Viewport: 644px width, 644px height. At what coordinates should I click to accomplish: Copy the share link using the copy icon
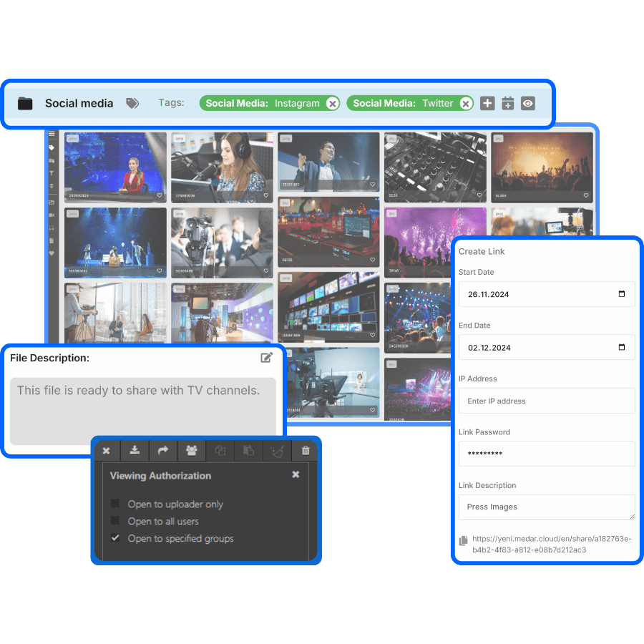point(463,540)
